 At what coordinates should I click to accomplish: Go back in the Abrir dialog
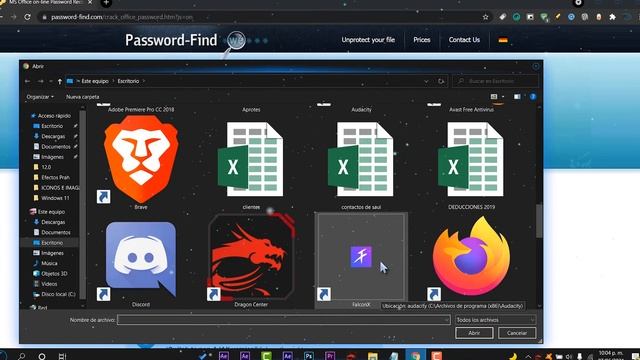click(x=28, y=81)
